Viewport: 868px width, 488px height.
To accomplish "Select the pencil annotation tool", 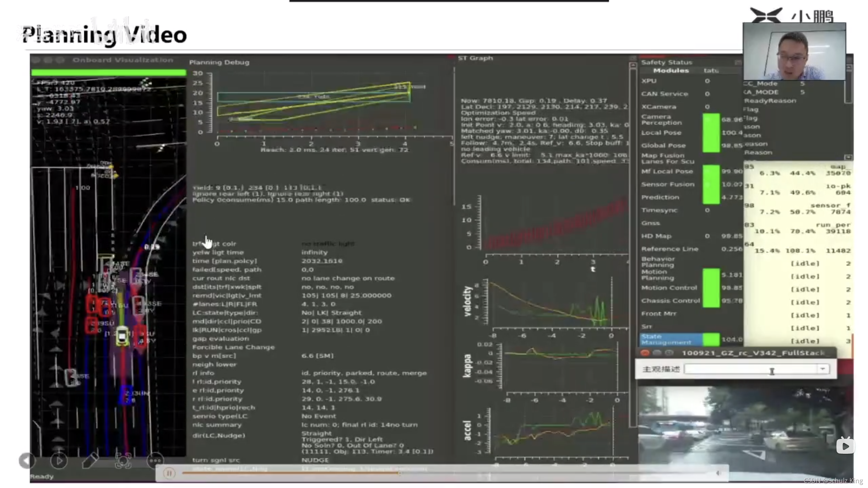I will [90, 461].
